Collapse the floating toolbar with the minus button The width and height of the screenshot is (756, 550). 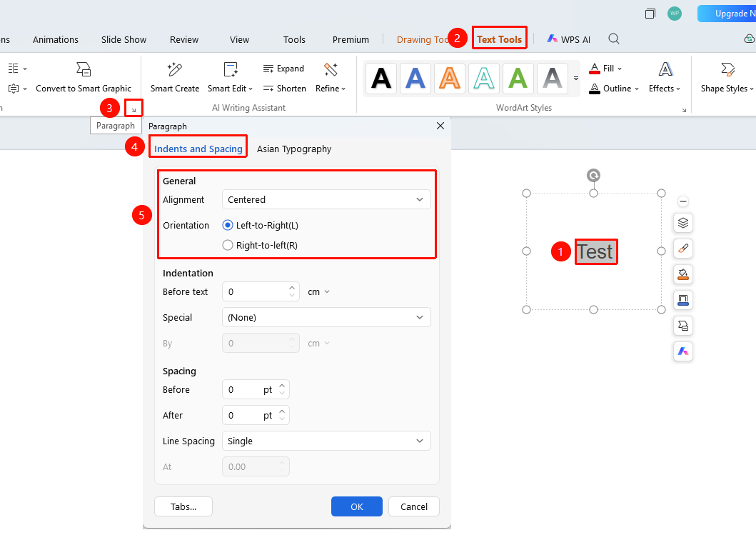(x=682, y=201)
